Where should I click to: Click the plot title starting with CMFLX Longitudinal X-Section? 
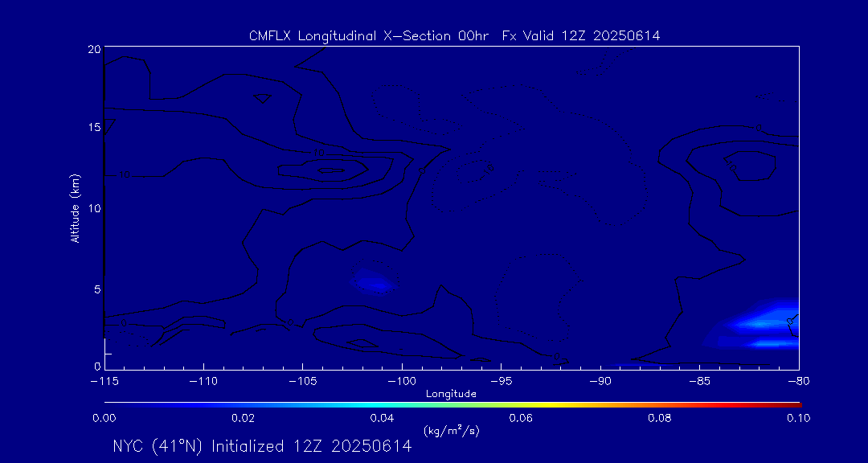click(454, 36)
